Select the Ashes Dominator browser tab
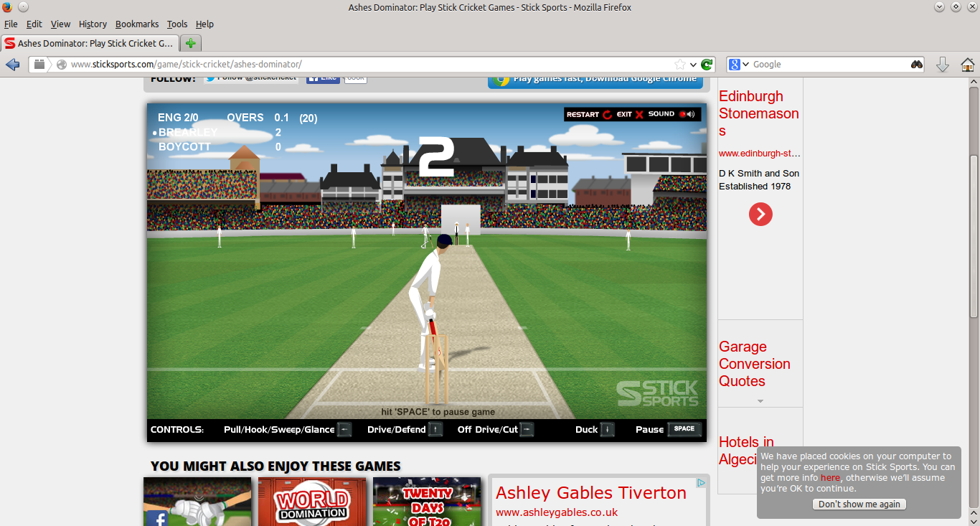The width and height of the screenshot is (980, 526). [89, 43]
